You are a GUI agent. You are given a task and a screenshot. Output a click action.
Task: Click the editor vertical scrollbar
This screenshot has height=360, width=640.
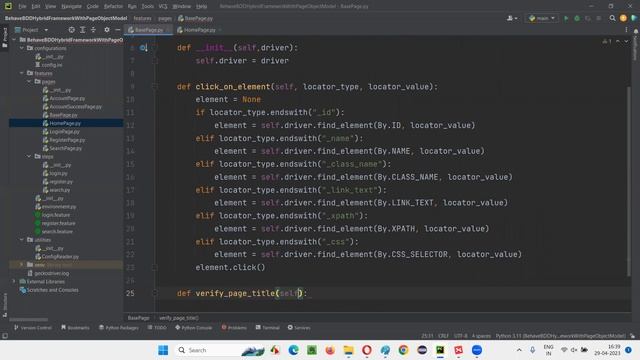click(628, 180)
